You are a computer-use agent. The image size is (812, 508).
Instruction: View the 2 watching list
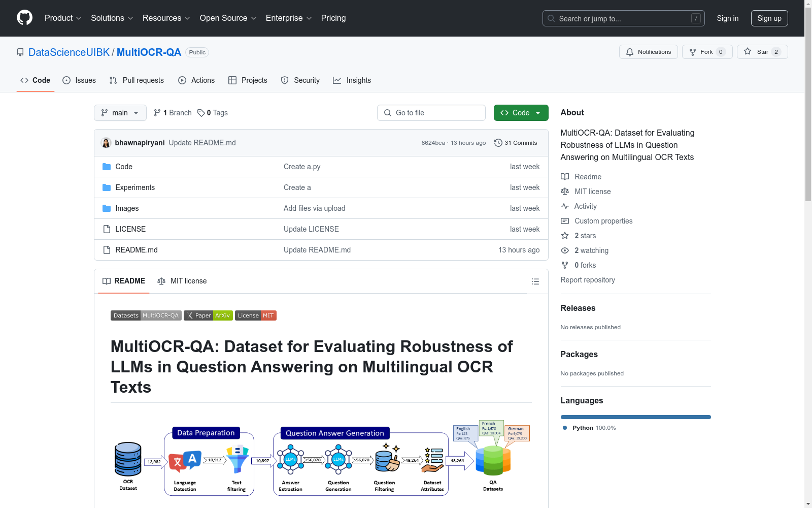pos(585,250)
